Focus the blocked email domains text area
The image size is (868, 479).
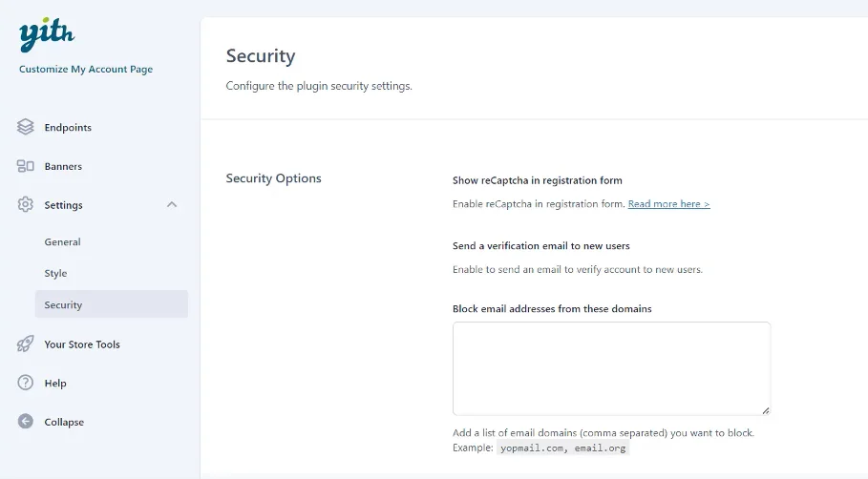click(x=611, y=367)
